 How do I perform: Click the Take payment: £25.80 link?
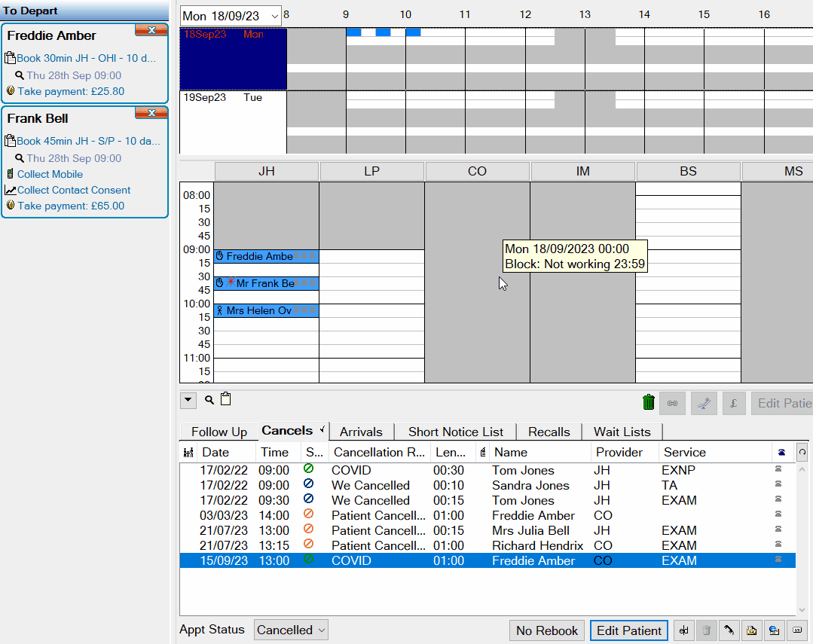pos(71,91)
